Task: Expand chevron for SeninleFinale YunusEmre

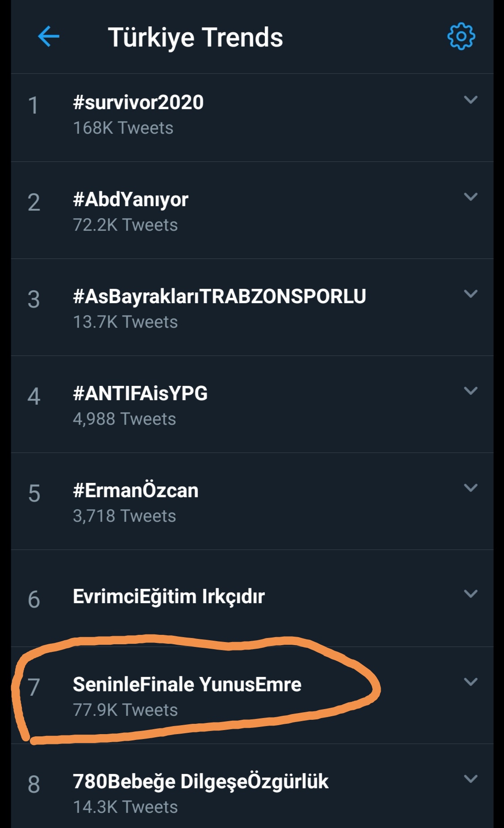Action: click(x=470, y=682)
